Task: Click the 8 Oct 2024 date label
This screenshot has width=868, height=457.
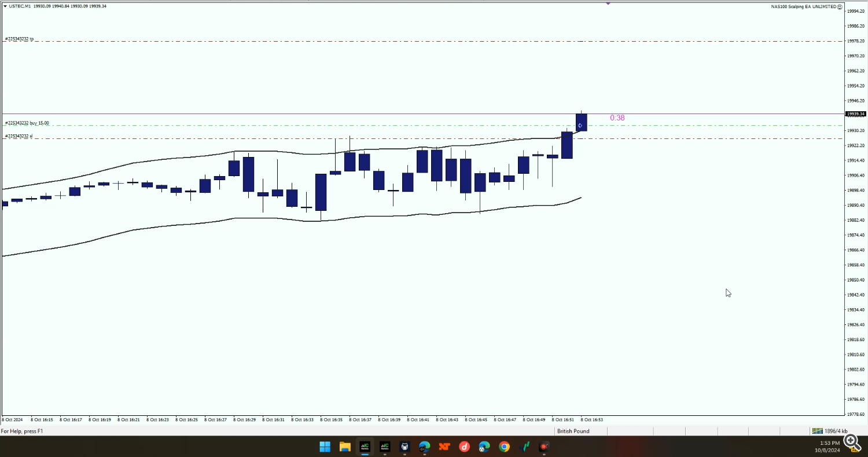Action: [12, 419]
